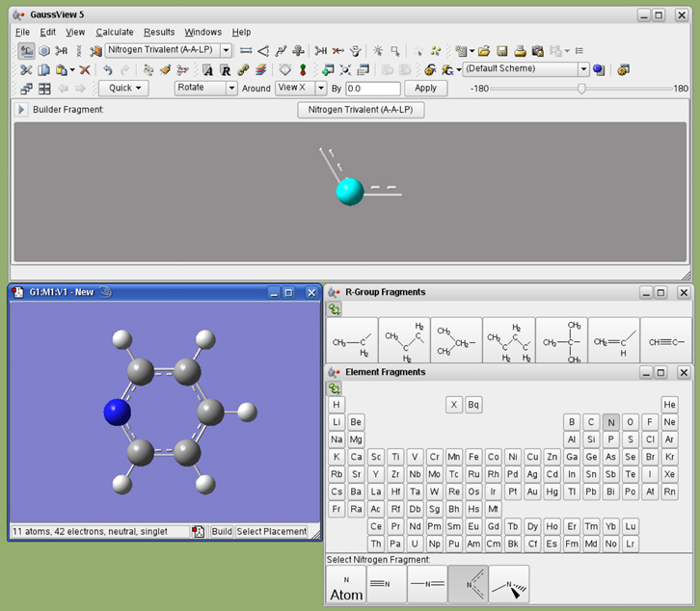Viewport: 700px width, 611px height.
Task: Select the Element Fragment tool icon
Action: [26, 51]
